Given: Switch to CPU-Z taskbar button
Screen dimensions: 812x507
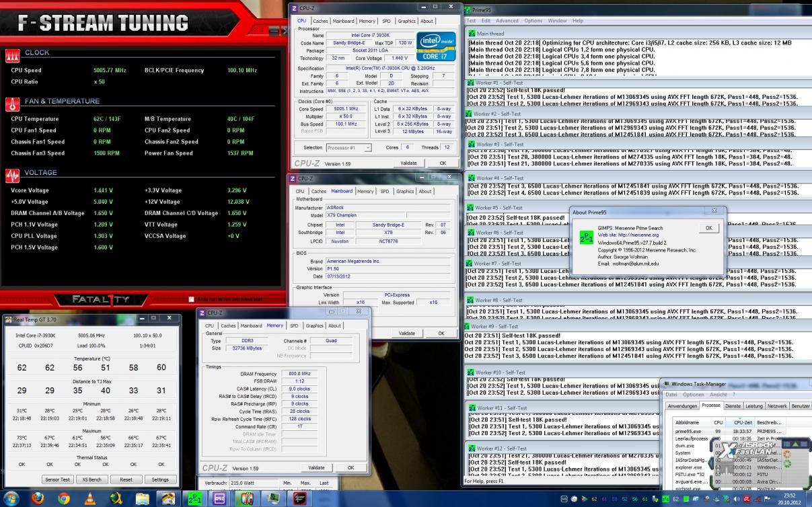Looking at the screenshot, I should click(x=219, y=498).
